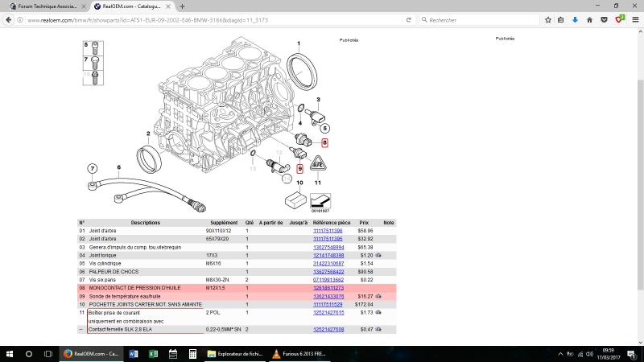The height and width of the screenshot is (362, 644).
Task: Close the RealOEM.com catalogue tab
Action: [168, 6]
